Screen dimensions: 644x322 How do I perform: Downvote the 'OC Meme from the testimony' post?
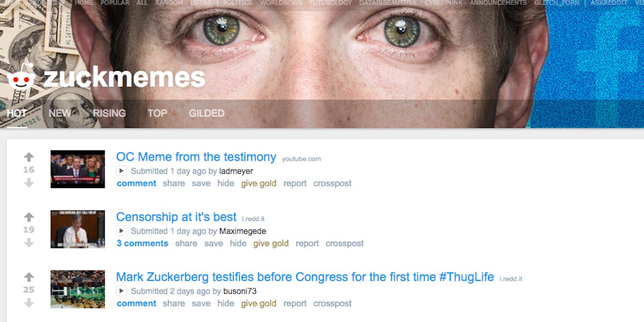[x=29, y=183]
